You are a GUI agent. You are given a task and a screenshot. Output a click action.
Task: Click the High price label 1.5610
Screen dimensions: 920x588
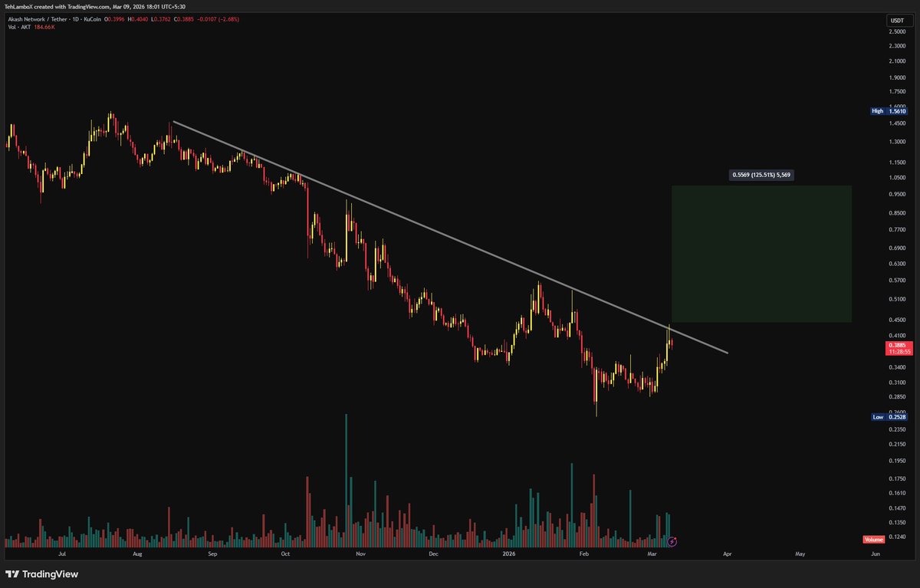(888, 111)
